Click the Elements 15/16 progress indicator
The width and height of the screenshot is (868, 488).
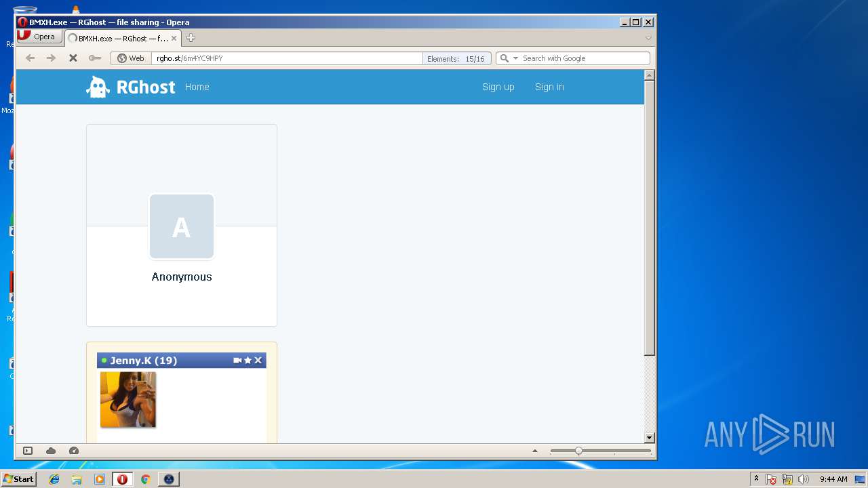tap(456, 58)
